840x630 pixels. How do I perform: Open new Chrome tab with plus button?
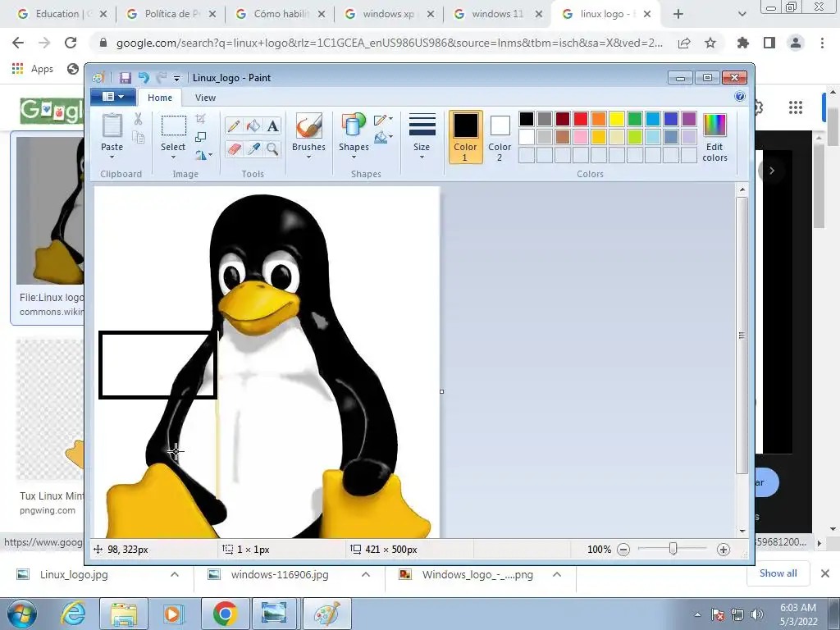(678, 15)
